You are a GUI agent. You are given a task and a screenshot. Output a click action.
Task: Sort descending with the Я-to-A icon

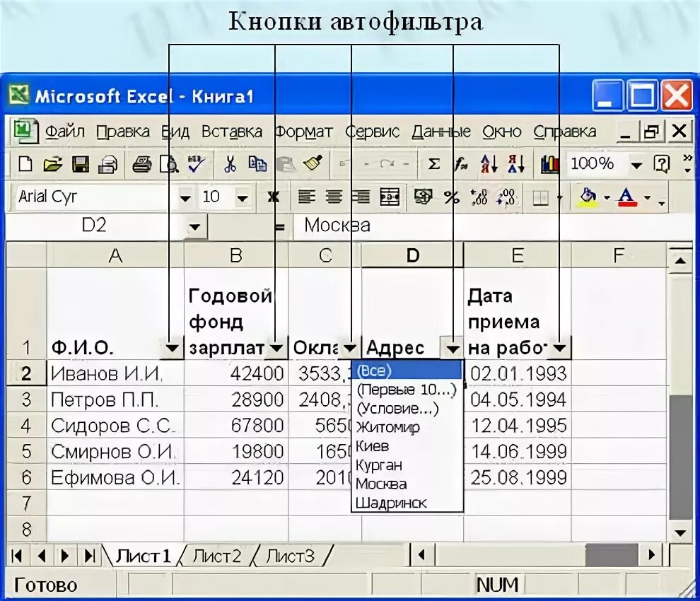[516, 164]
